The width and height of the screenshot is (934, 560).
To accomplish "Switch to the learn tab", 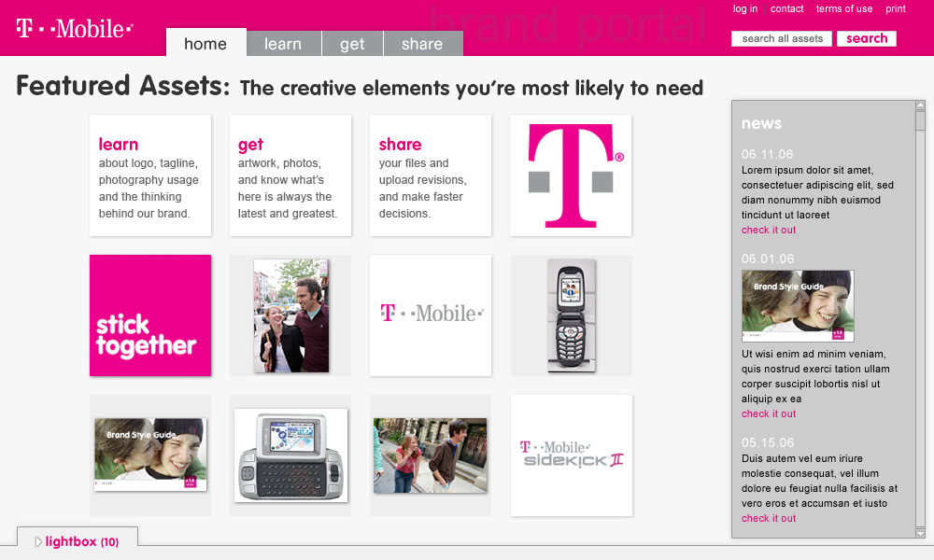I will click(x=283, y=43).
